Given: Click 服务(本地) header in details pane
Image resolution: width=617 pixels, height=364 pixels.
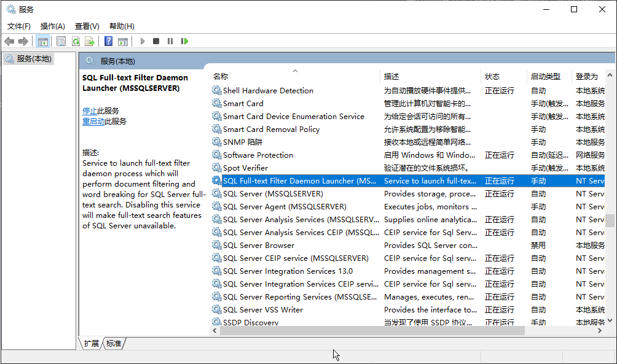Looking at the screenshot, I should [117, 61].
